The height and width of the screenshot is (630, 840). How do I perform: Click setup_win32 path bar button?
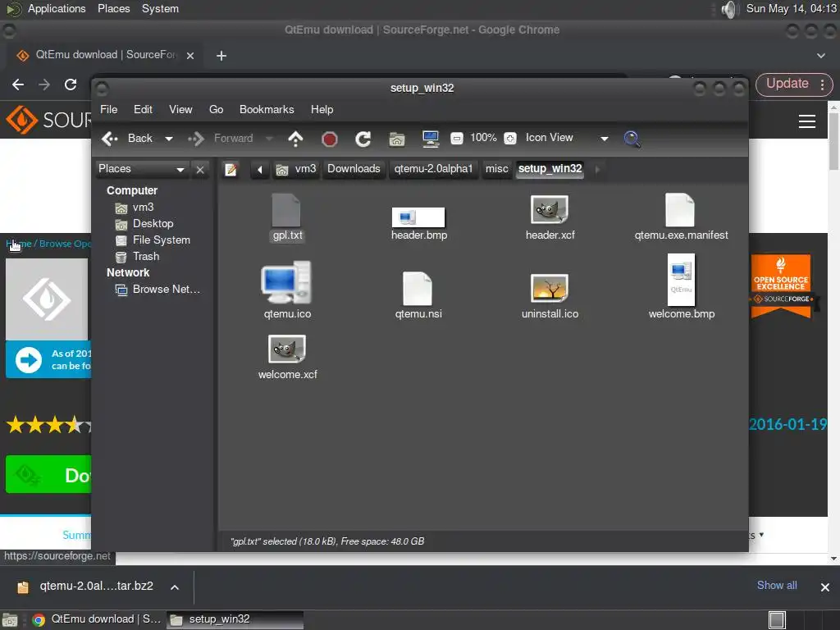pyautogui.click(x=550, y=169)
